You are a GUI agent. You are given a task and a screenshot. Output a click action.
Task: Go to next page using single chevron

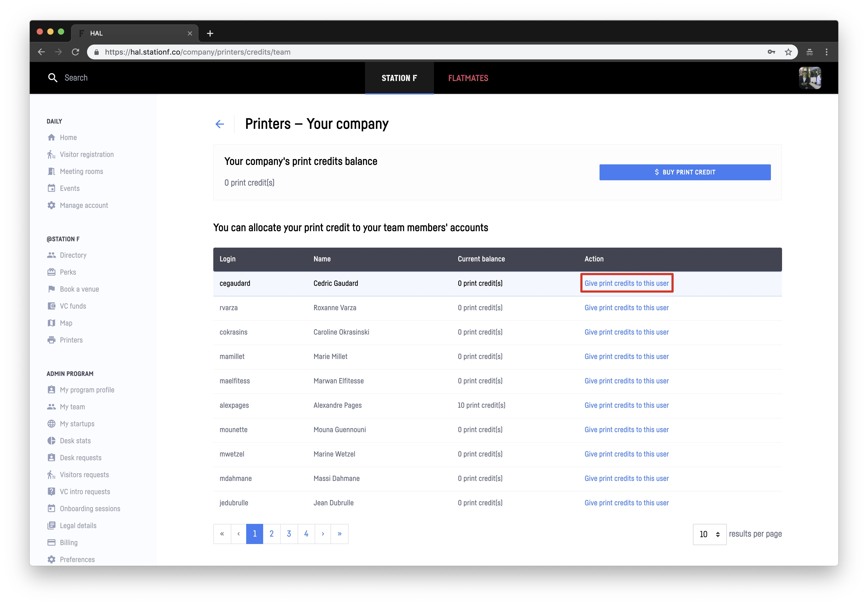point(323,534)
